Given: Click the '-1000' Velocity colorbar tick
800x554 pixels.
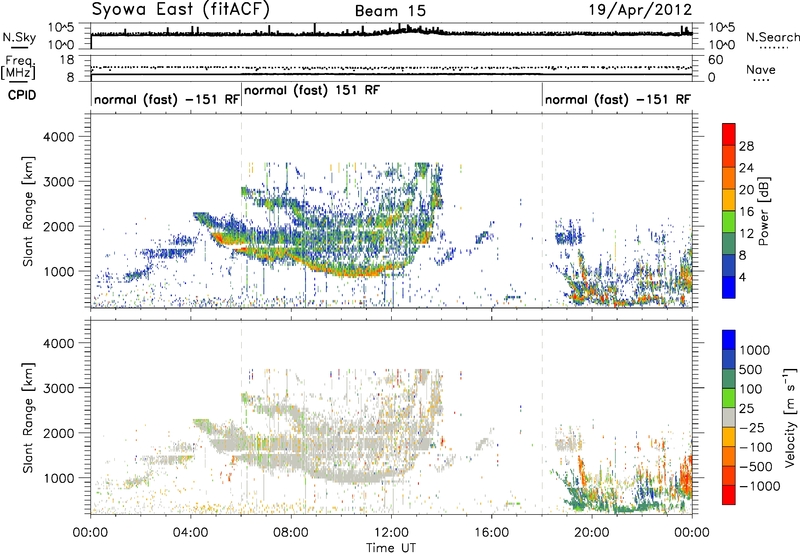Looking at the screenshot, I should (x=759, y=486).
